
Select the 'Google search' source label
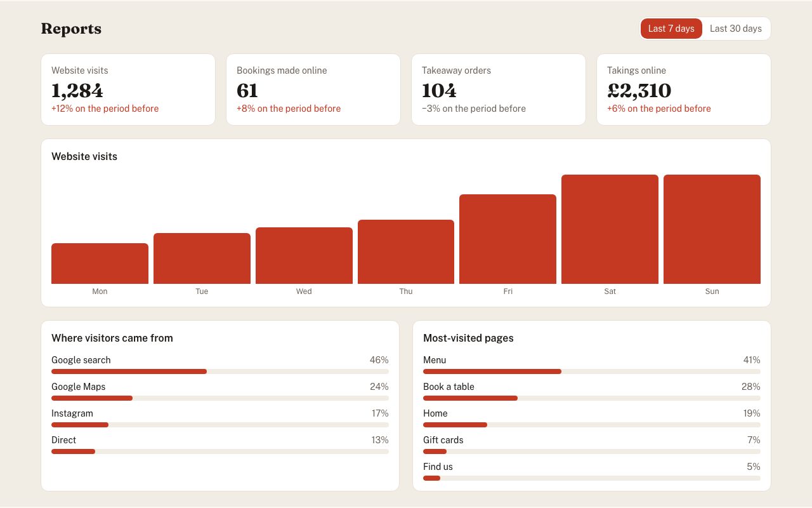[81, 360]
